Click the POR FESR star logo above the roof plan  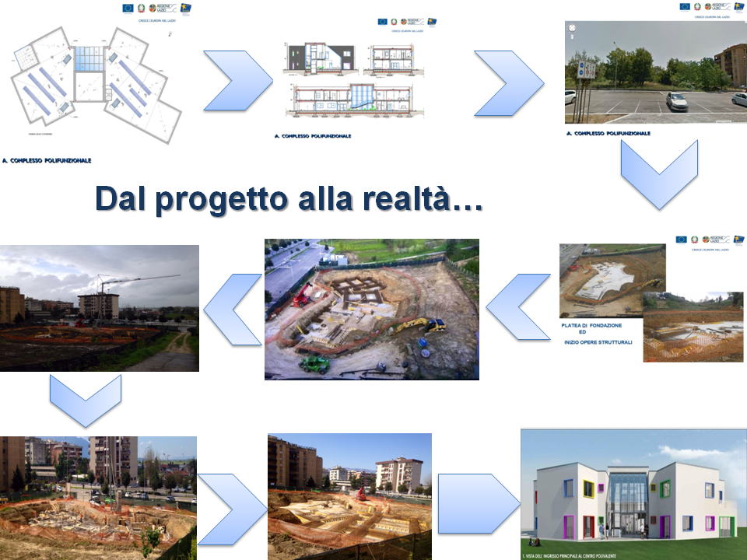[x=186, y=8]
